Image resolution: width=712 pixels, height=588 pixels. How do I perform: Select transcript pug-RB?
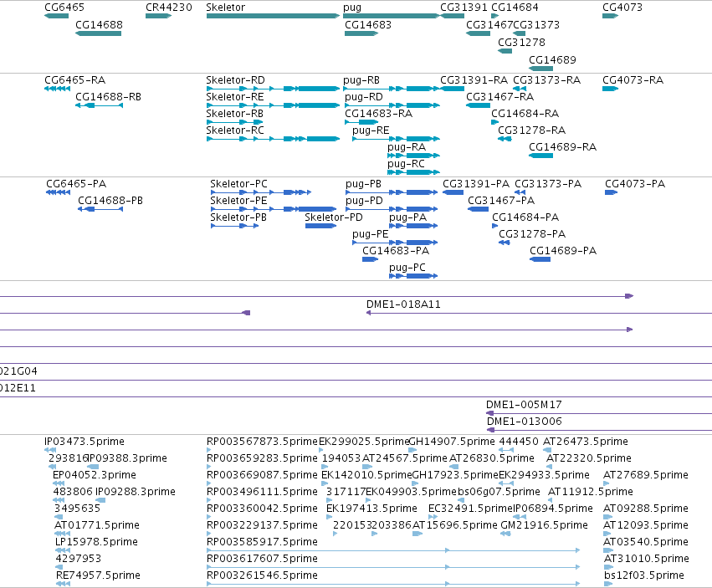coord(392,89)
